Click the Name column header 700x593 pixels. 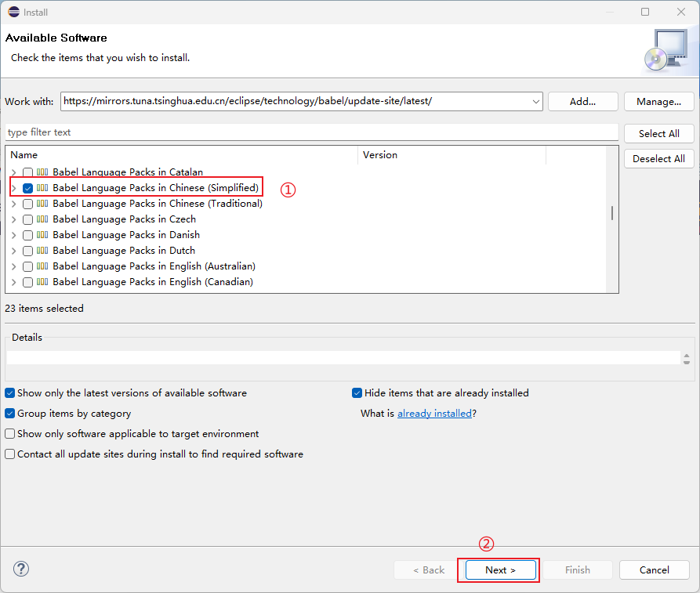tap(181, 155)
